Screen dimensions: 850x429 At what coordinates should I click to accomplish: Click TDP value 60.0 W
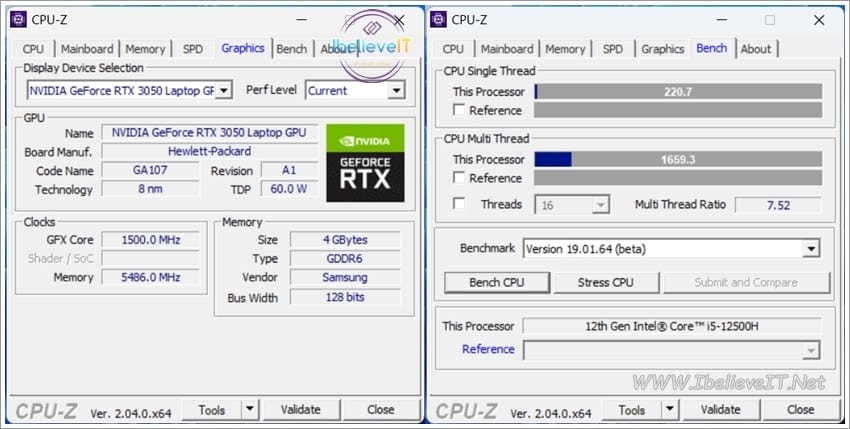[x=289, y=189]
